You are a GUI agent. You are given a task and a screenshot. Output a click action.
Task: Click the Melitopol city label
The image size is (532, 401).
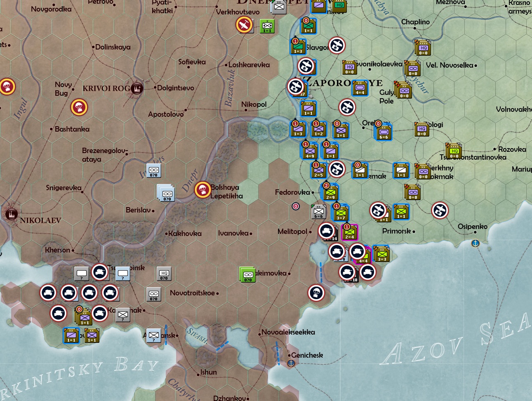click(x=292, y=231)
